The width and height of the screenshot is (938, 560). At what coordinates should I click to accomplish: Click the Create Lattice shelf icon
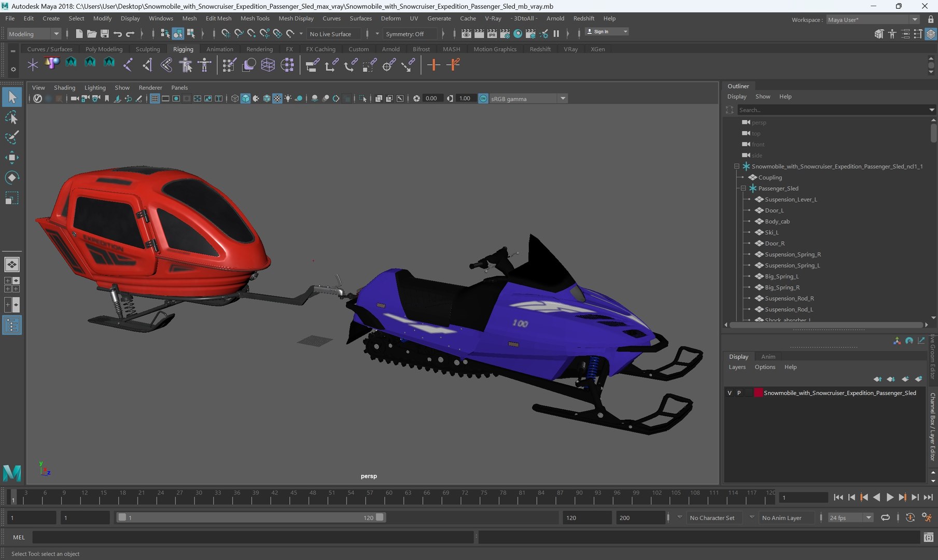click(x=268, y=65)
